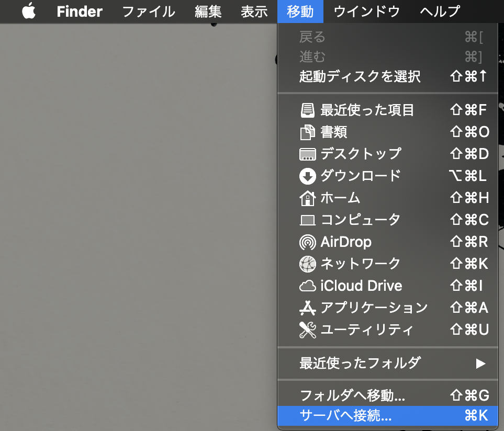Open the 編集 menu
The width and height of the screenshot is (504, 431).
click(208, 12)
